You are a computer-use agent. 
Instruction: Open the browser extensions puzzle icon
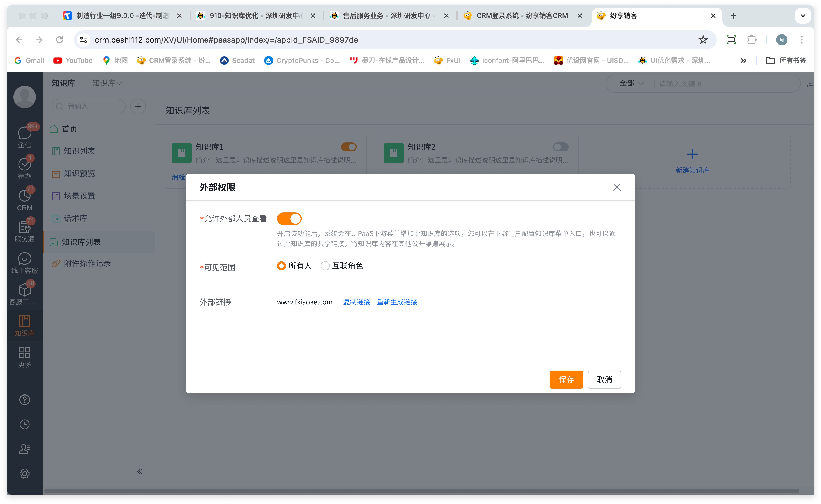751,40
